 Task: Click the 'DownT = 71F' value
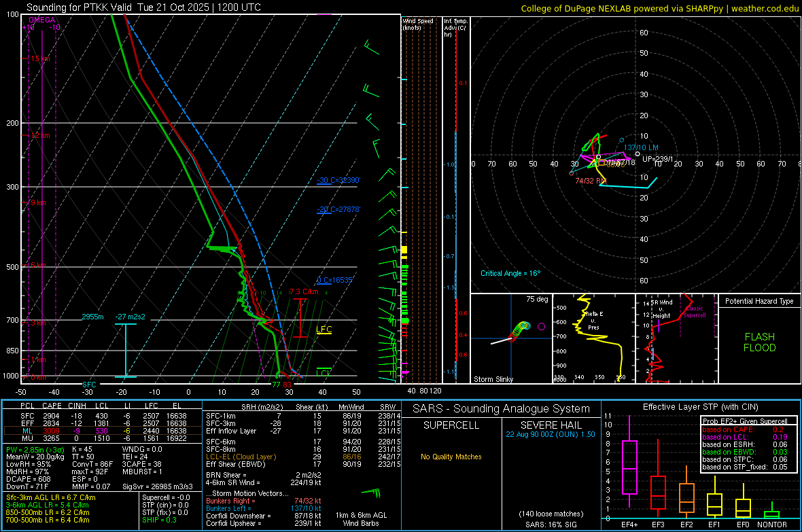[27, 486]
